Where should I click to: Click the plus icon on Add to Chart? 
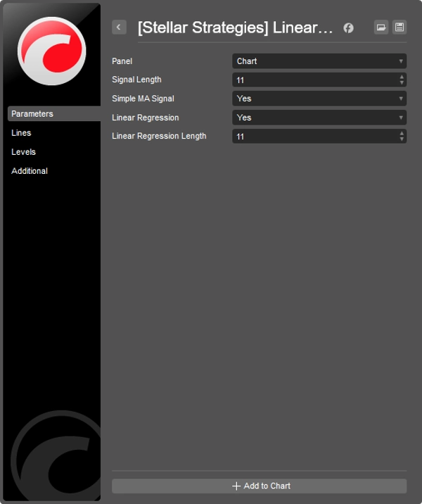point(236,486)
